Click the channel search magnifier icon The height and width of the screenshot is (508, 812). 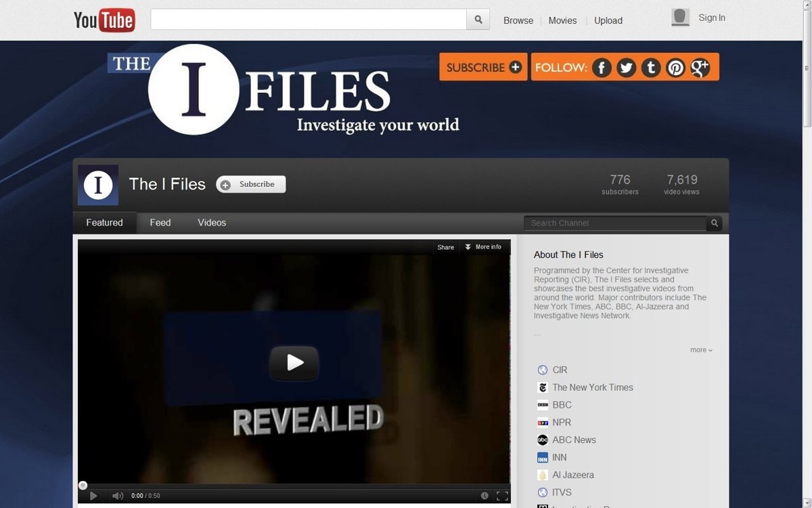[714, 223]
